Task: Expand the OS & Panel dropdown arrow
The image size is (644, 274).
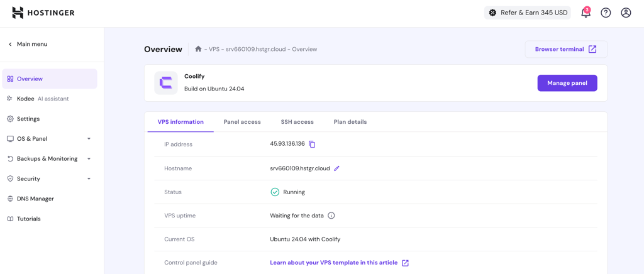Action: 89,139
